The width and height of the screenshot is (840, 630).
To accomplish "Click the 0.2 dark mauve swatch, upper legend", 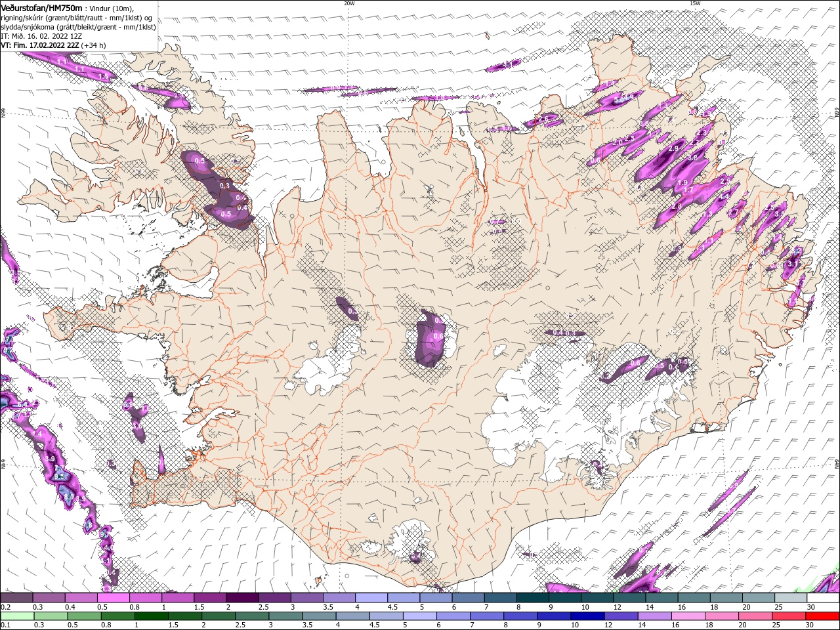I will [x=16, y=597].
